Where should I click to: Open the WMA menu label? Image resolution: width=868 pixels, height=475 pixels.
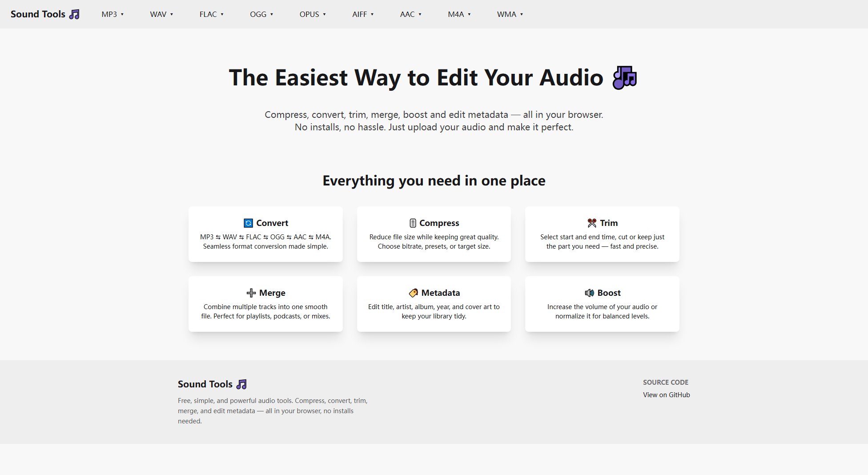pos(506,14)
